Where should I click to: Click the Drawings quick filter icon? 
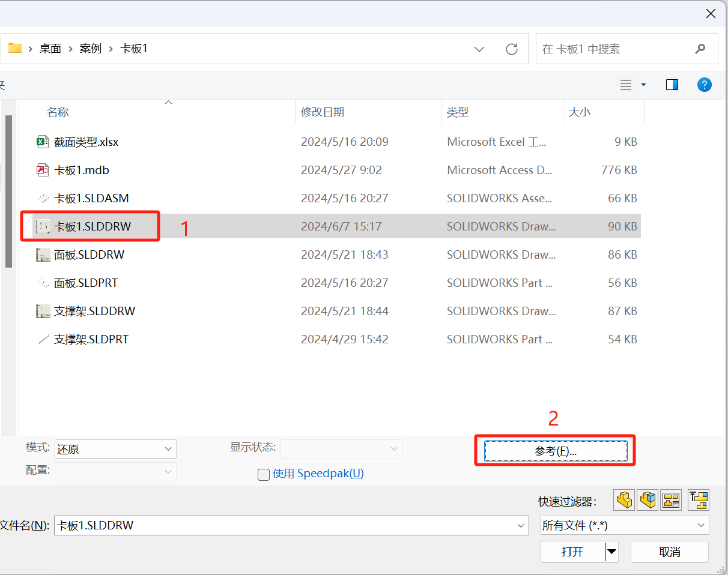click(x=671, y=499)
